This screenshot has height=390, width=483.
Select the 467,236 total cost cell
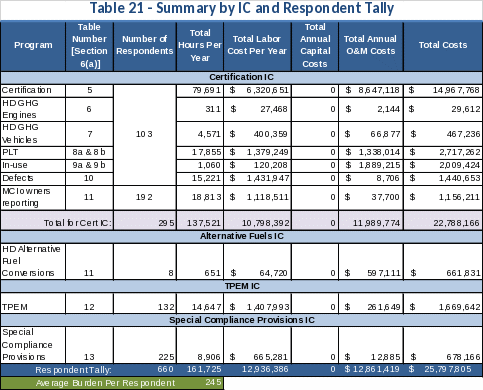[443, 134]
